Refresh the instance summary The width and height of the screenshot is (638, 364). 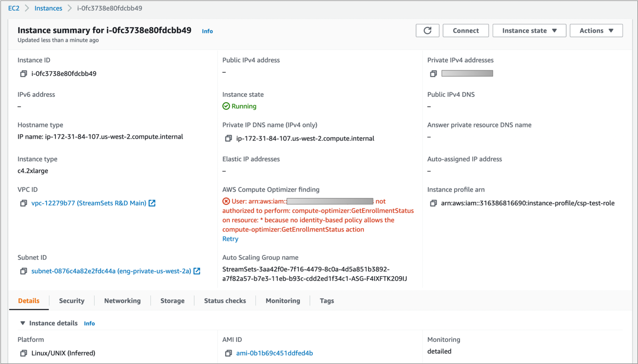pyautogui.click(x=427, y=31)
